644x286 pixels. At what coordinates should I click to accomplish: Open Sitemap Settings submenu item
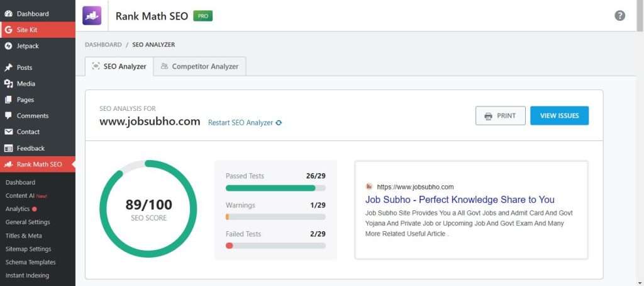(x=28, y=249)
